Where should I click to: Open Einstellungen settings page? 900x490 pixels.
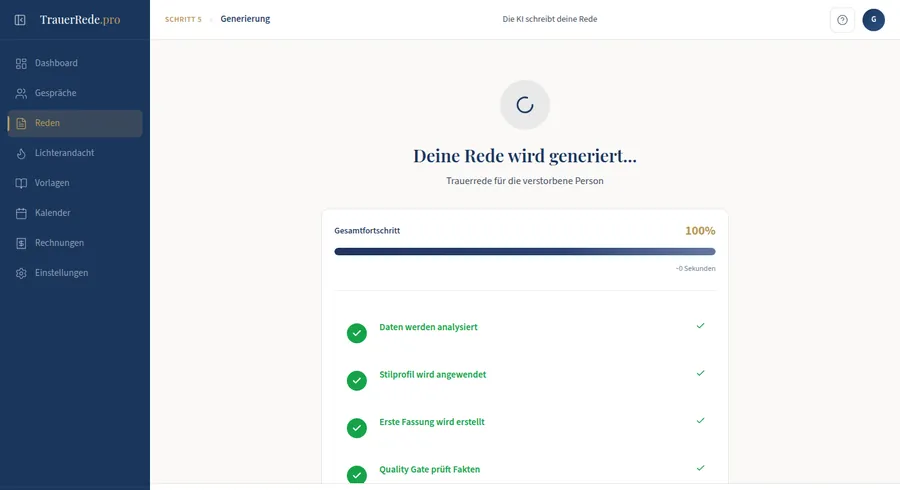[75, 273]
